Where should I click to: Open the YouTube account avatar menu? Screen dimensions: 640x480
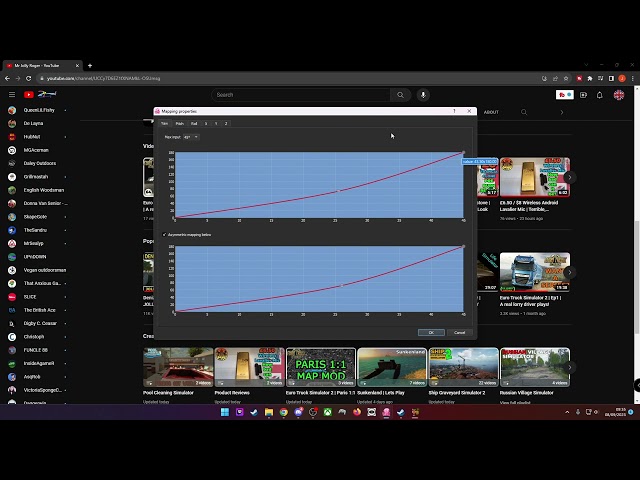(619, 95)
